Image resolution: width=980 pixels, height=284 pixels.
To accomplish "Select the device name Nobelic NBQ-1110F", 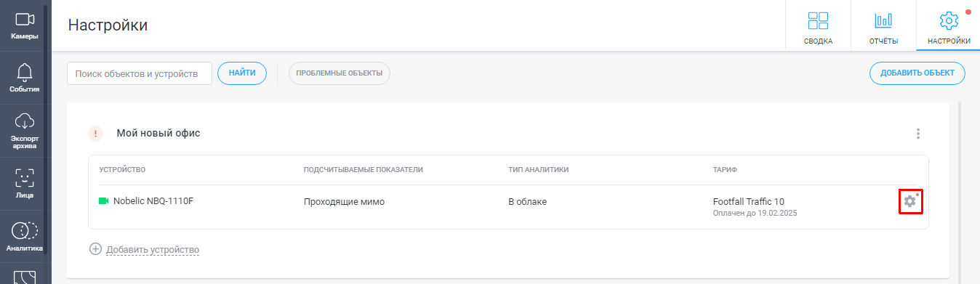I will tap(153, 201).
